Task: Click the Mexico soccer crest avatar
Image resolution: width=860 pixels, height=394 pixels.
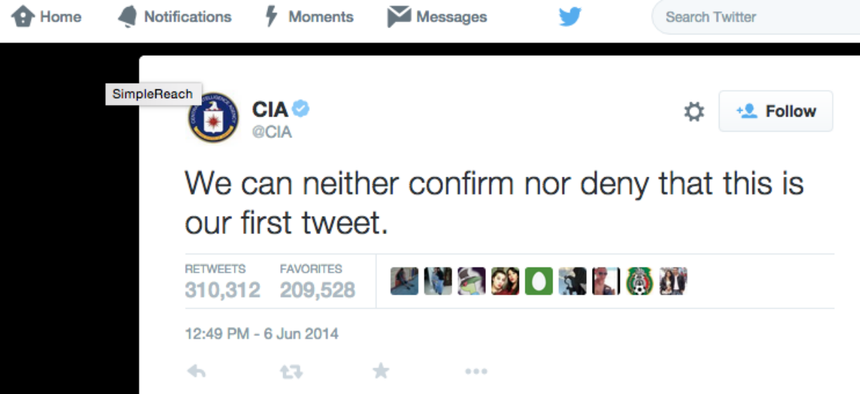Action: 640,281
